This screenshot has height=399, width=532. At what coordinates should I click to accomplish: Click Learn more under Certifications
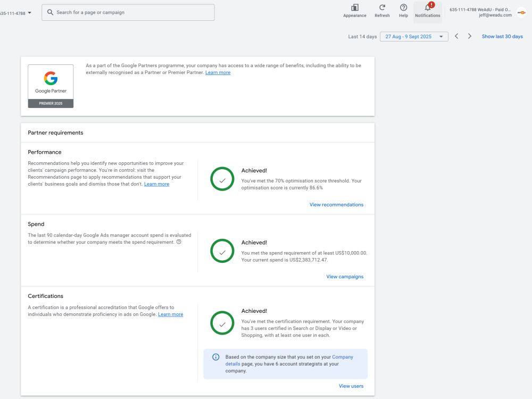pos(171,314)
